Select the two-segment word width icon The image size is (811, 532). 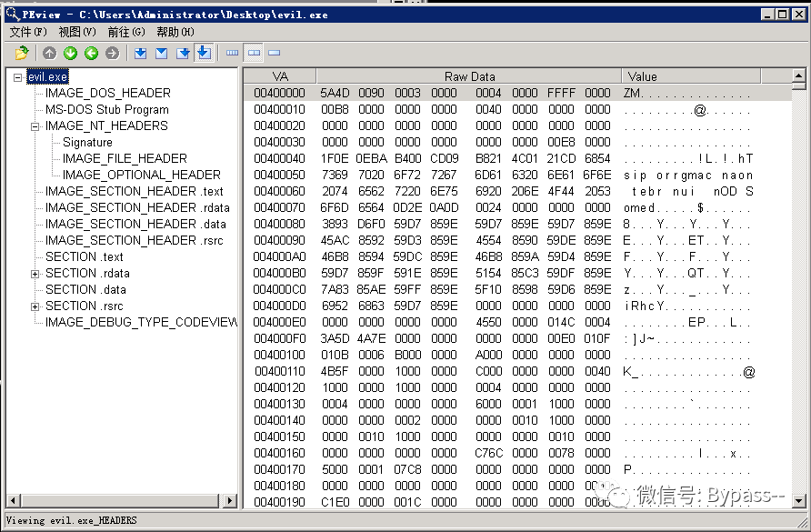tap(254, 53)
